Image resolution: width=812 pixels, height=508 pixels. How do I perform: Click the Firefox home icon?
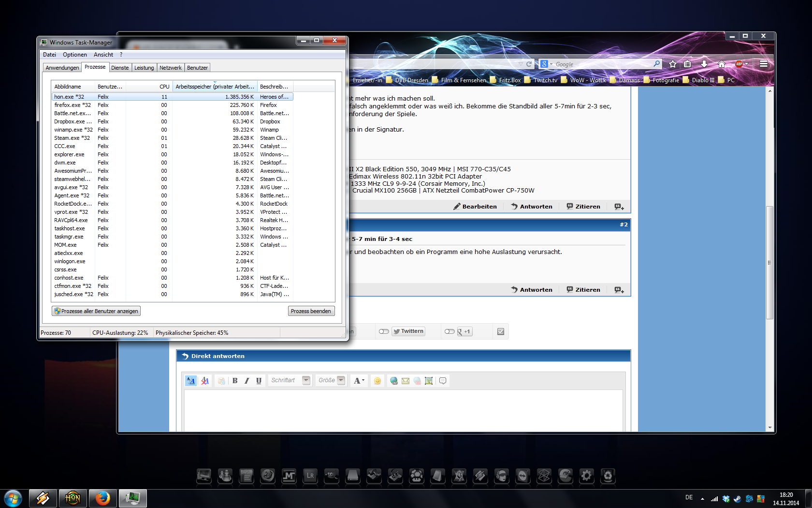722,64
